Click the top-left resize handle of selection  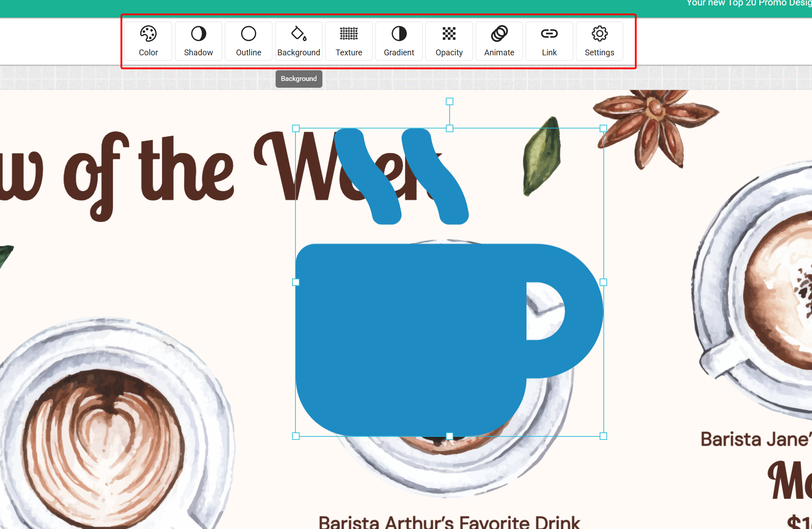pos(296,129)
